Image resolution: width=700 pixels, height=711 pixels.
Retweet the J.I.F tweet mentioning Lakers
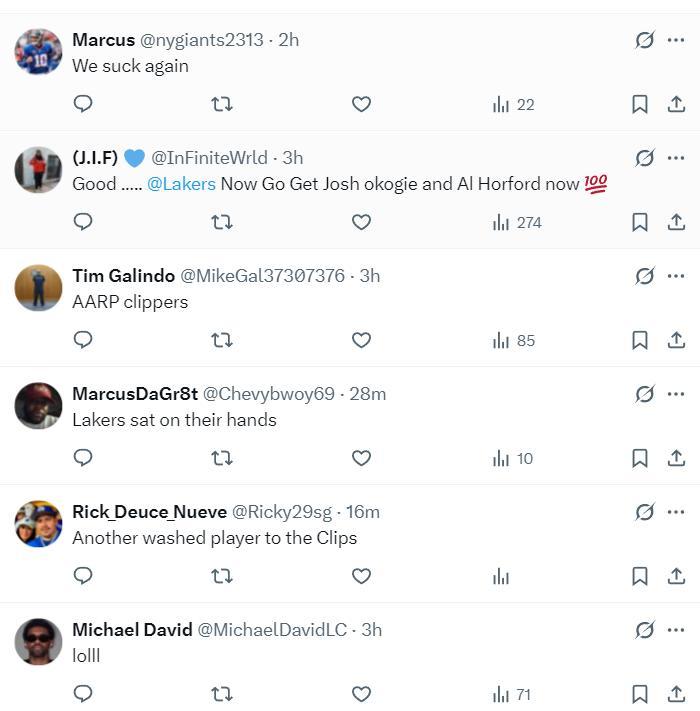(x=222, y=222)
